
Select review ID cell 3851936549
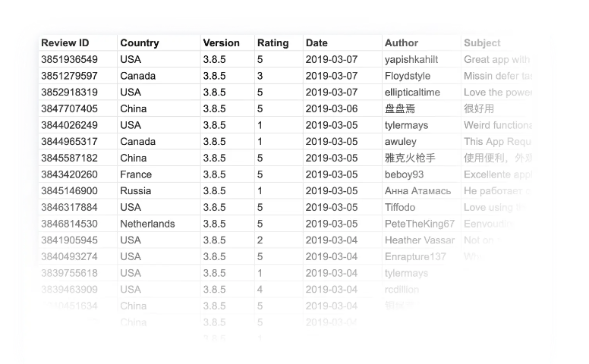pyautogui.click(x=70, y=59)
